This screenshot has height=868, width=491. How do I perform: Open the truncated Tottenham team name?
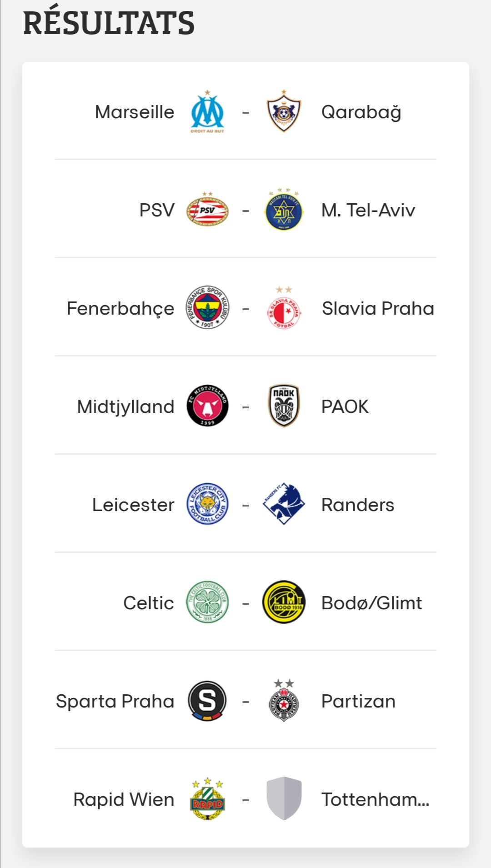point(375,799)
